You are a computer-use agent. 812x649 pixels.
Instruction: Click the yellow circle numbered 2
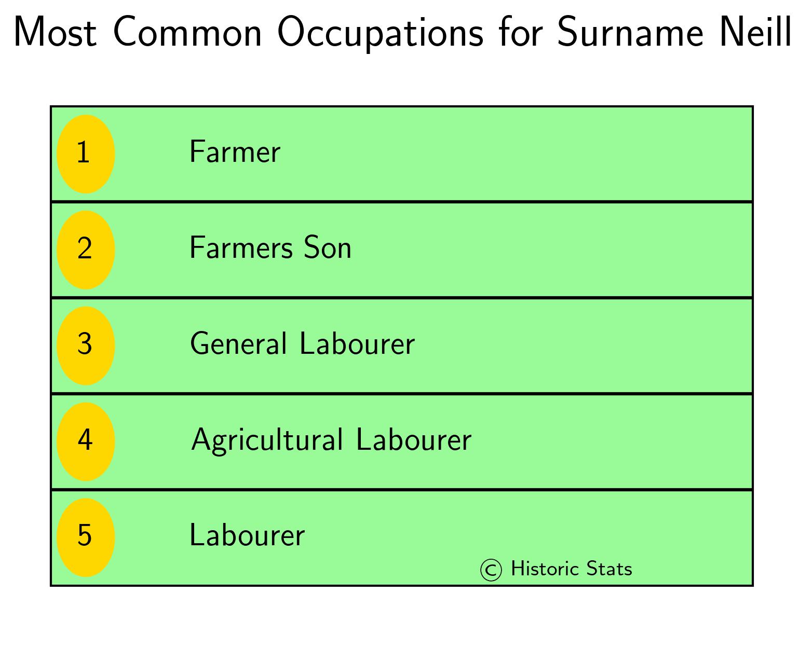86,250
